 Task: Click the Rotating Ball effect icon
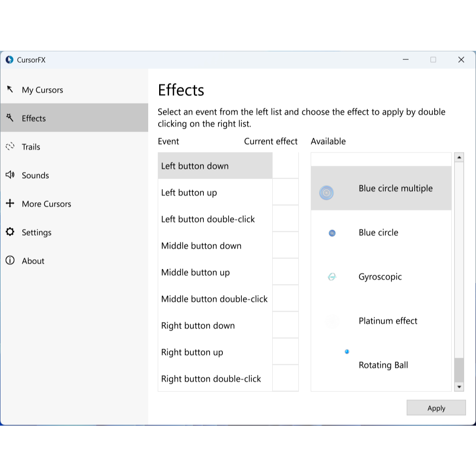(x=347, y=352)
